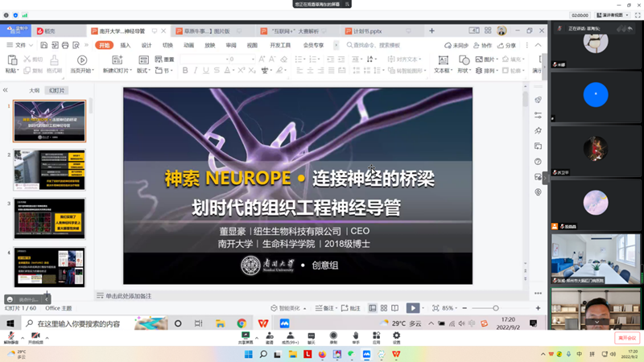Click the Arrange (排列) icon
This screenshot has height=362, width=644.
pyautogui.click(x=479, y=71)
